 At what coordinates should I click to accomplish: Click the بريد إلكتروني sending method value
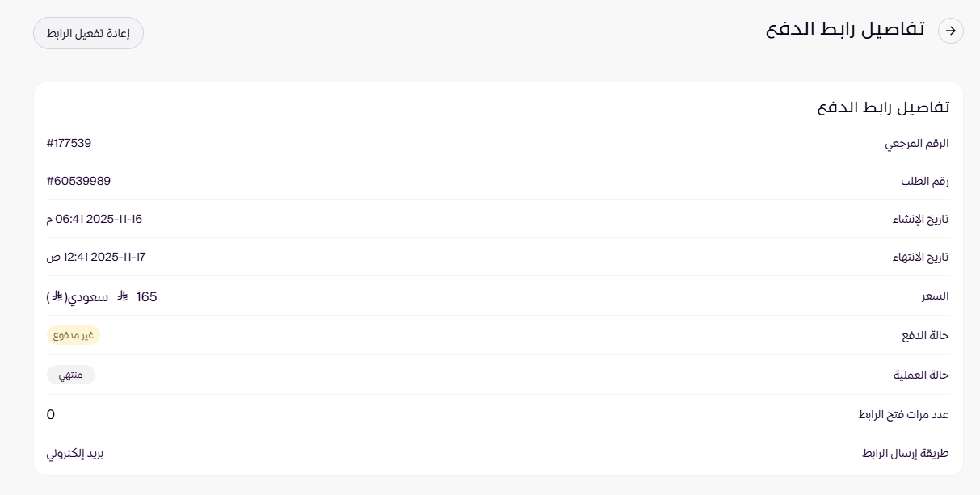[75, 453]
